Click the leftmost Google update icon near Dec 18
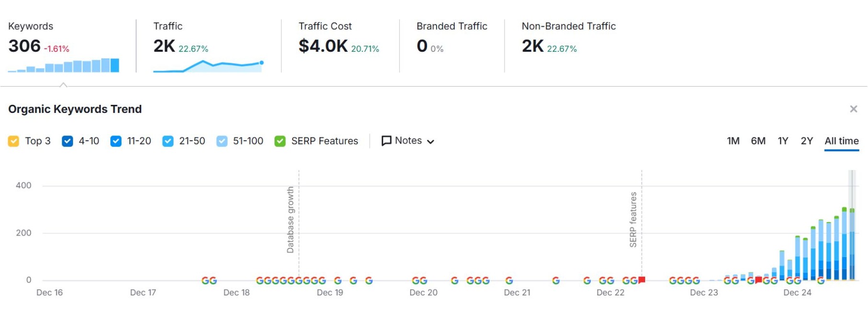The image size is (868, 315). tap(205, 281)
